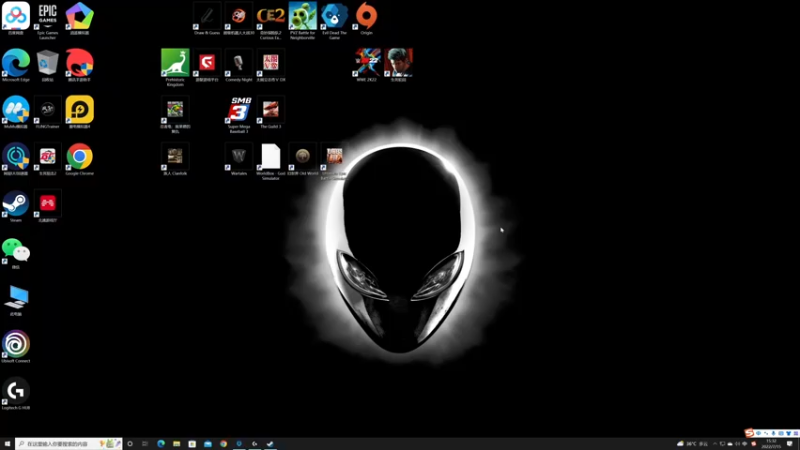The image size is (800, 450).
Task: Launch Steam from the desktop
Action: pos(16,206)
